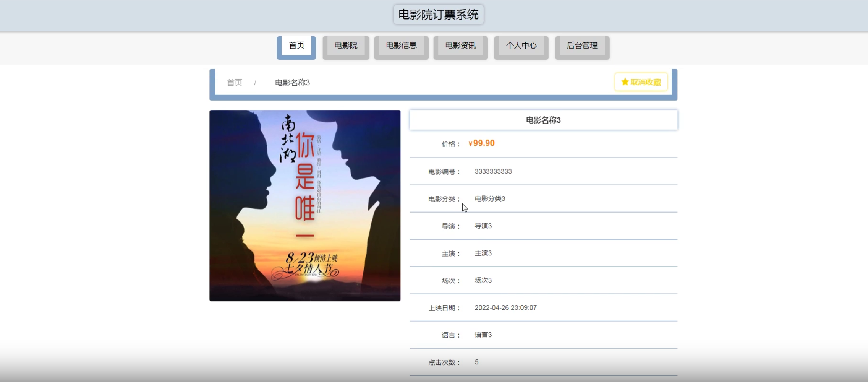Viewport: 868px width, 382px height.
Task: Click the session value 场次3
Action: 483,280
